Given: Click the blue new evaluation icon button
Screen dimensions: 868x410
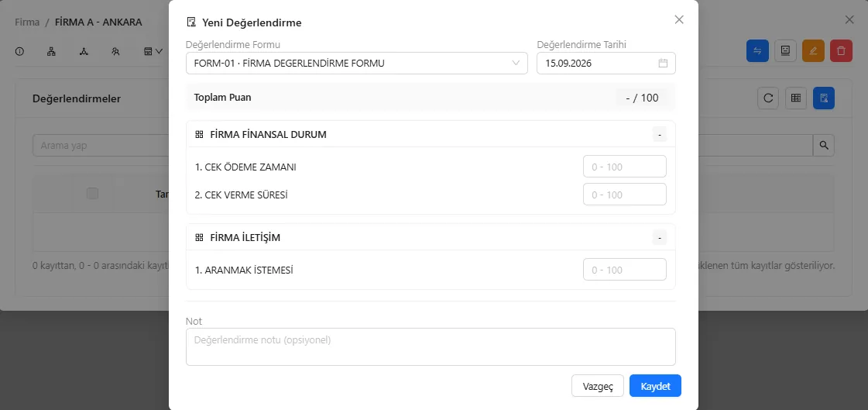Looking at the screenshot, I should (x=824, y=98).
